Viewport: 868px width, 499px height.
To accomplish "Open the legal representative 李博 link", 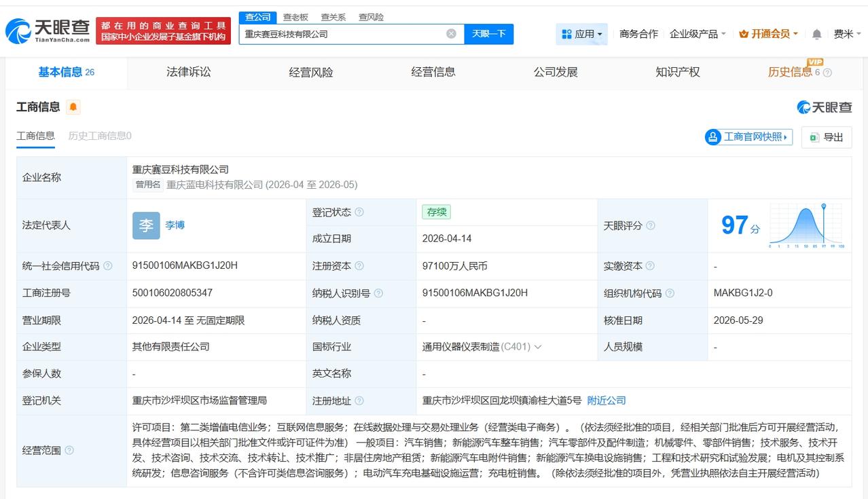I will (x=175, y=225).
